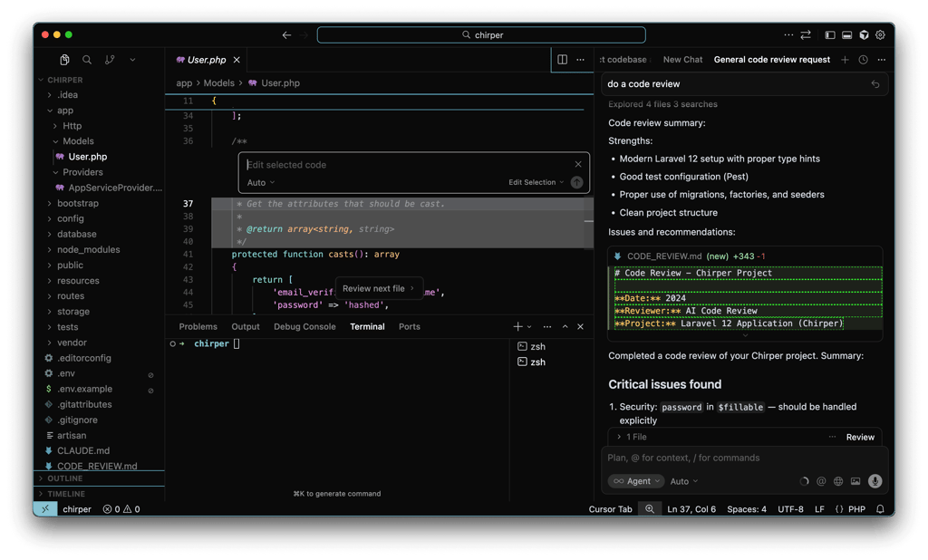928x560 pixels.
Task: Select the first zsh terminal session
Action: coord(531,346)
